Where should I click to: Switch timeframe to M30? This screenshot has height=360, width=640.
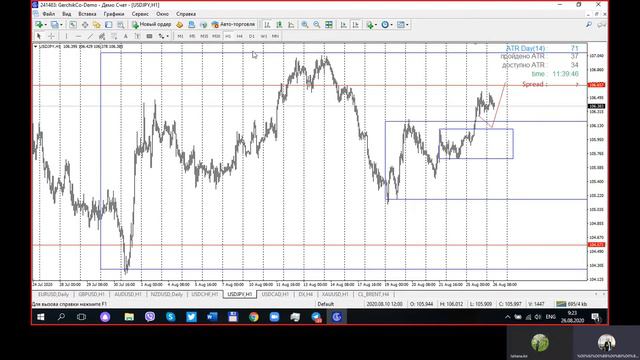(216, 36)
